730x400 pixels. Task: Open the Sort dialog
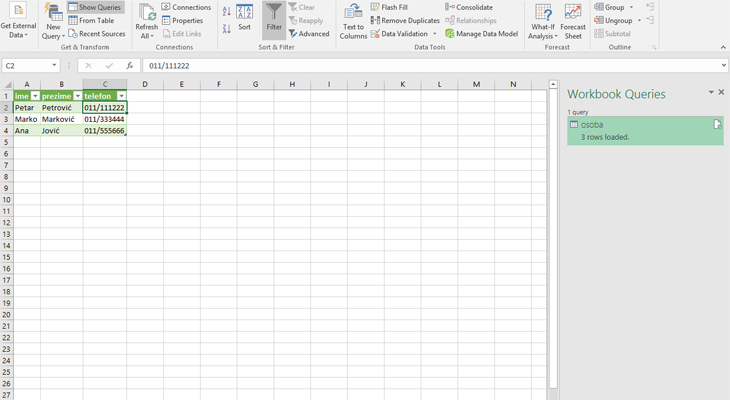[244, 19]
